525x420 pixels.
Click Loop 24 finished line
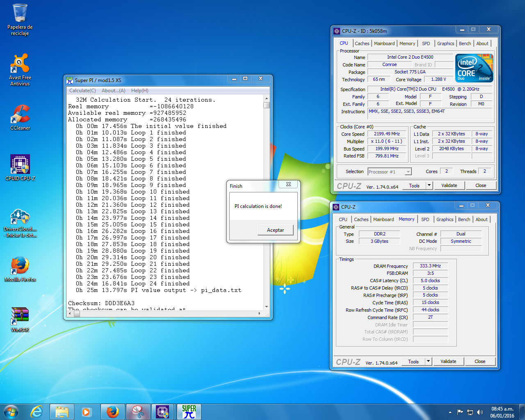pos(132,283)
